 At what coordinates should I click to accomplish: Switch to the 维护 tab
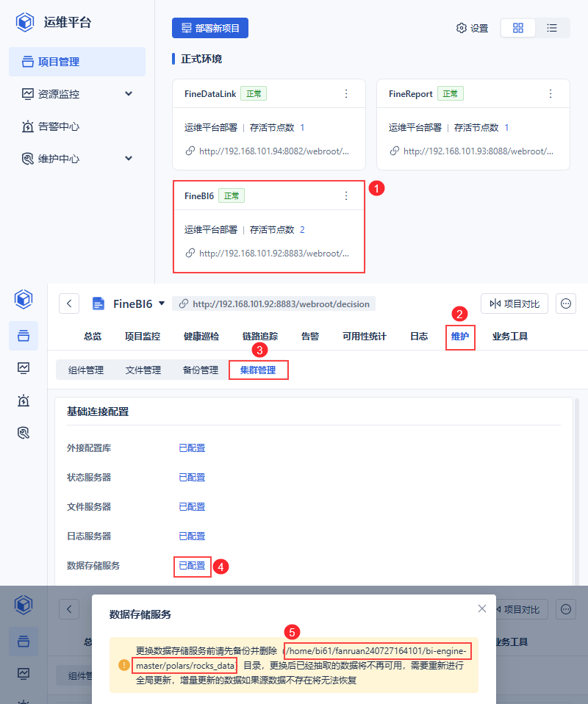click(x=460, y=337)
